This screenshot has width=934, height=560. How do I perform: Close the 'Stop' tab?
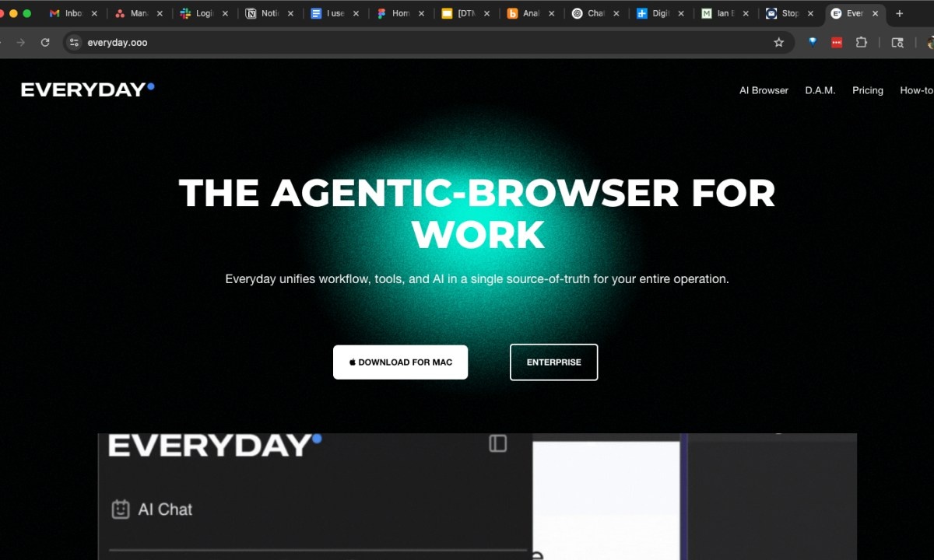[811, 13]
